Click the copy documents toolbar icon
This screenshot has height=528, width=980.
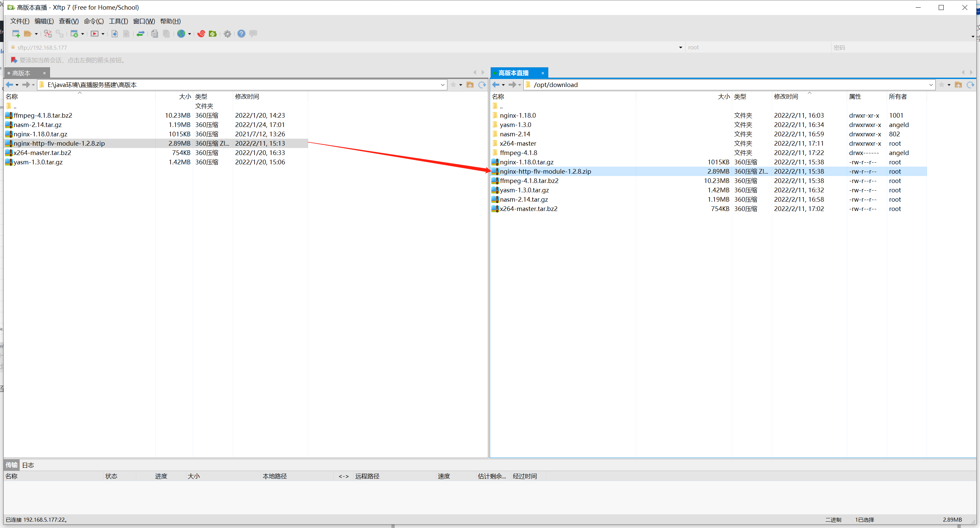[155, 34]
